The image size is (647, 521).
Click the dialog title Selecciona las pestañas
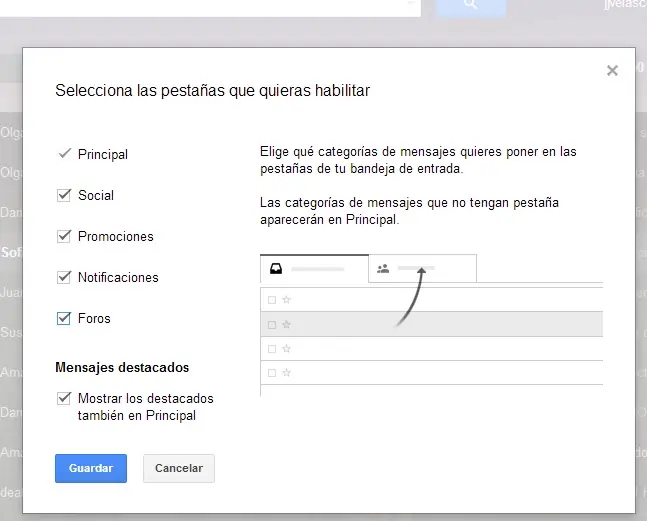pos(213,90)
